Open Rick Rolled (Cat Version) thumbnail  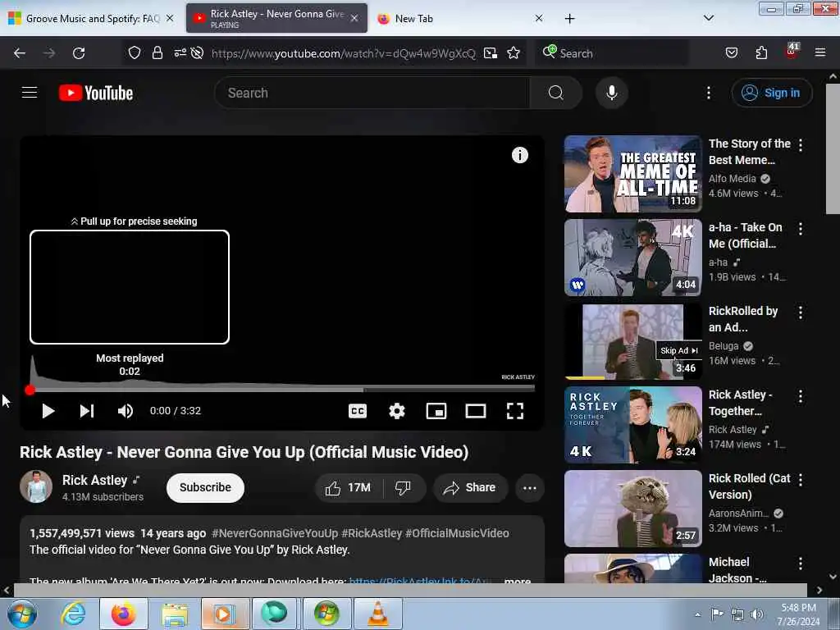pyautogui.click(x=632, y=509)
